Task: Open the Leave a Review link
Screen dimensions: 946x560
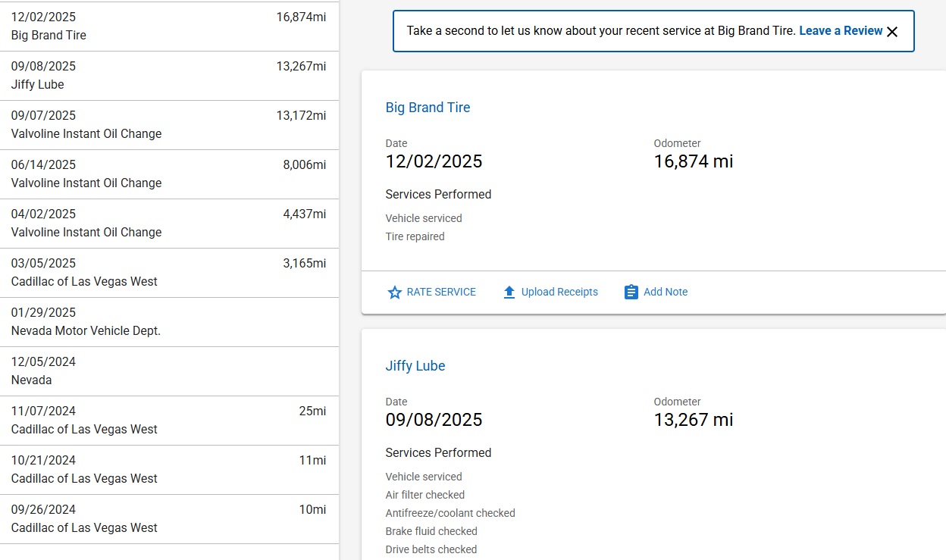Action: [840, 31]
